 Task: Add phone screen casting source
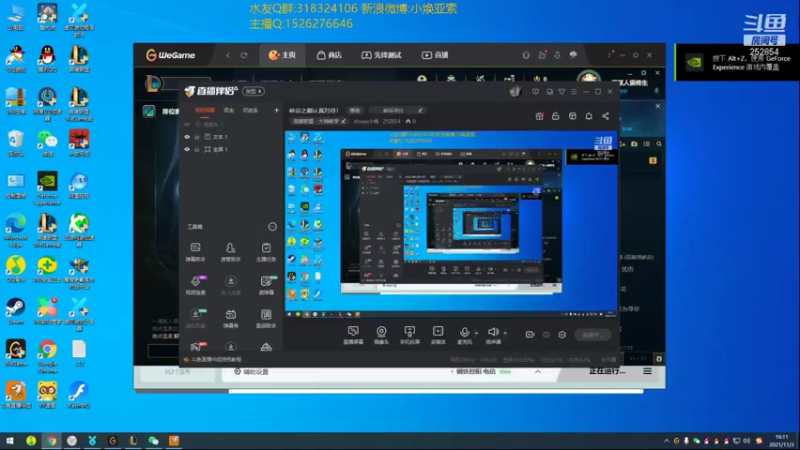coord(410,335)
